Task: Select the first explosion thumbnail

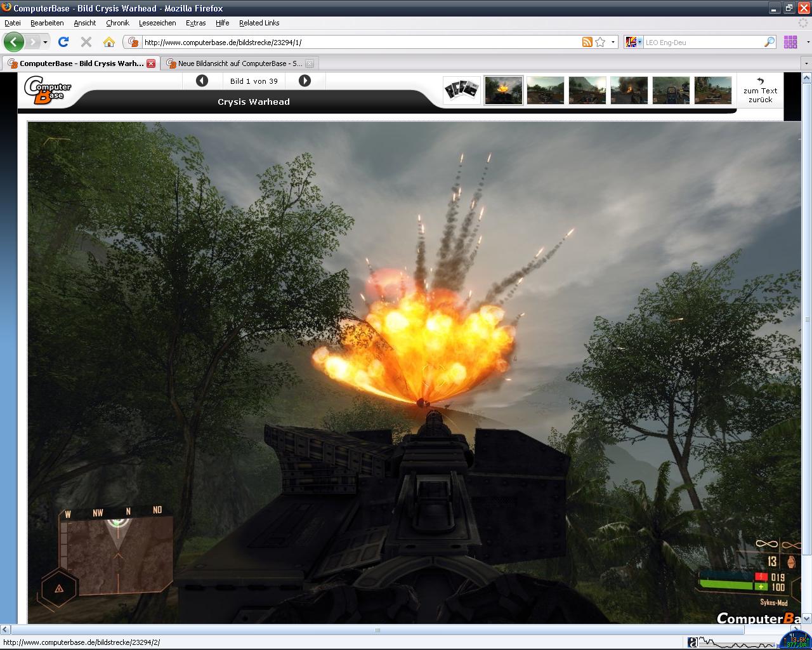Action: coord(504,90)
